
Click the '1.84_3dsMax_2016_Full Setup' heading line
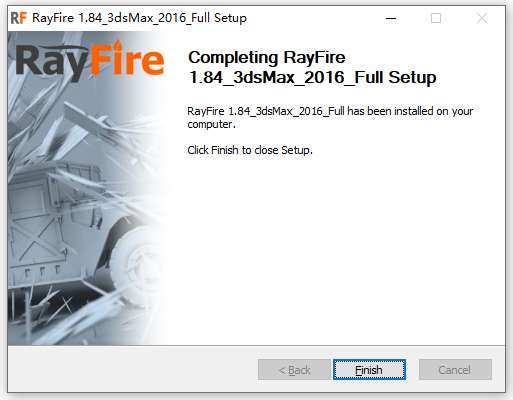[312, 77]
